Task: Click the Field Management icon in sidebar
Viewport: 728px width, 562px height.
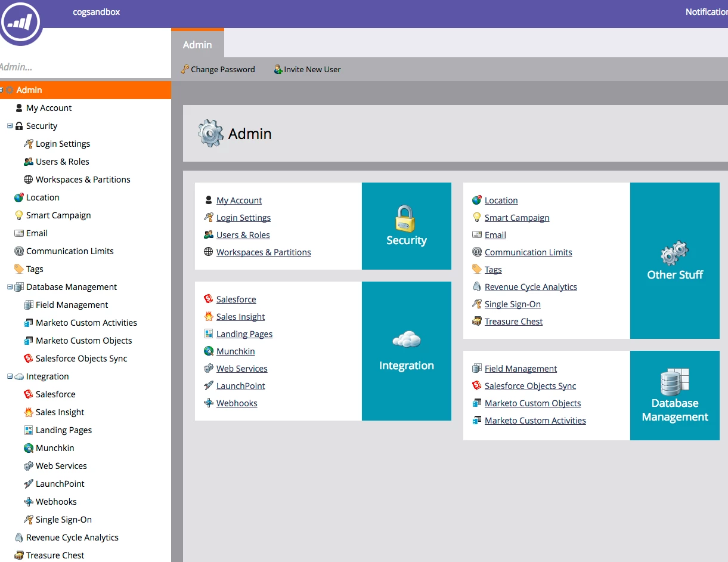Action: pos(29,305)
